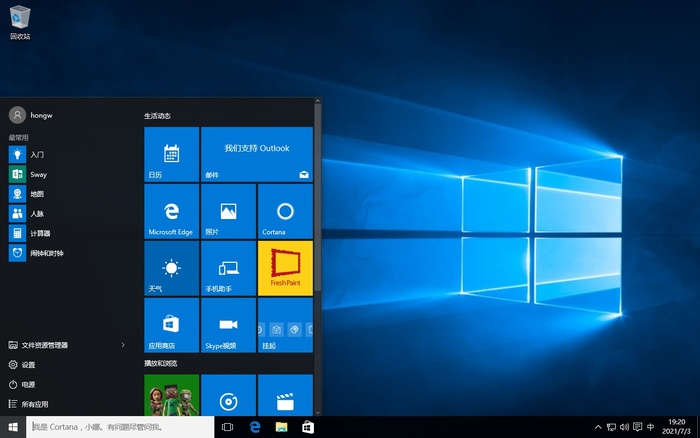Click the scrollbar down arrow in Start menu
The height and width of the screenshot is (438, 700).
pyautogui.click(x=318, y=413)
